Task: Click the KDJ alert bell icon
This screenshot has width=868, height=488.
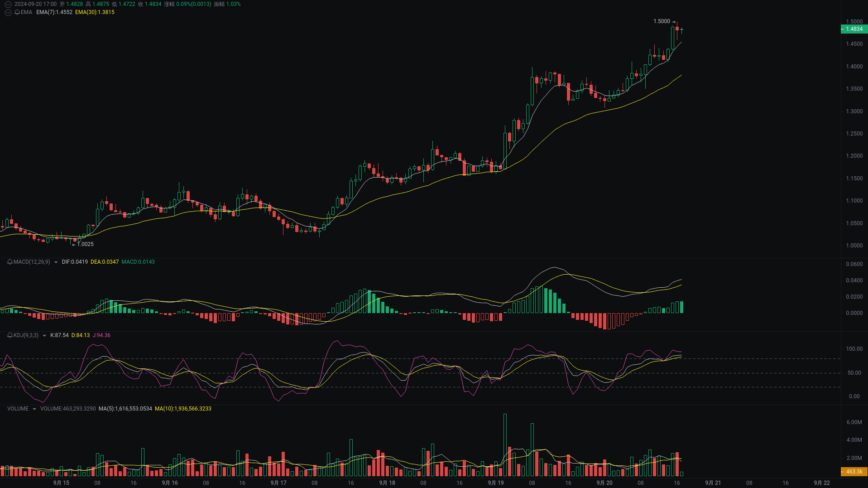Action: (x=10, y=335)
